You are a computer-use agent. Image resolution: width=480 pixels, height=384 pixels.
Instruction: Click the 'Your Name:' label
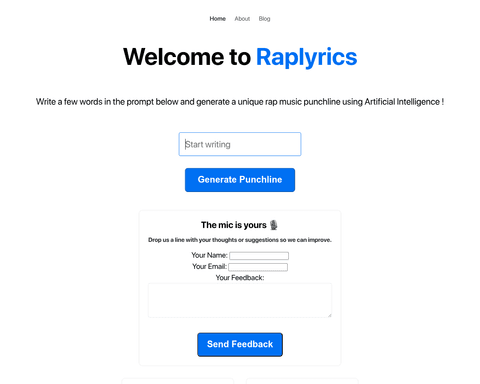209,255
